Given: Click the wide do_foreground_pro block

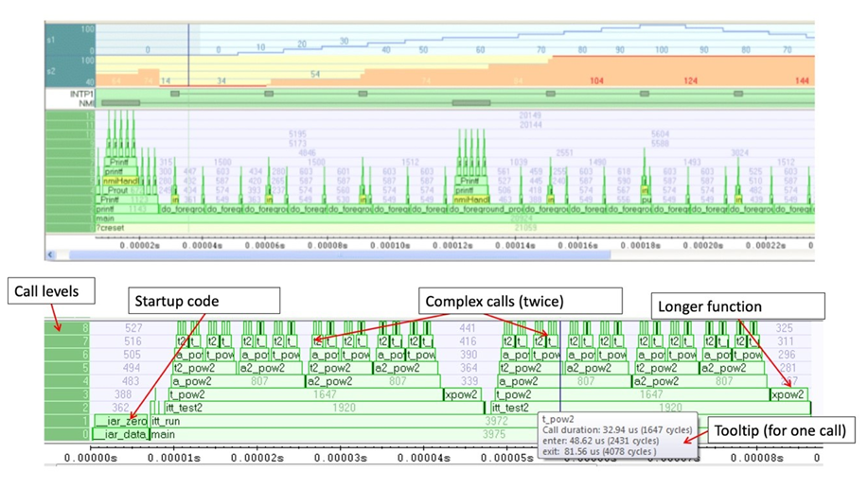Looking at the screenshot, I should tap(485, 209).
